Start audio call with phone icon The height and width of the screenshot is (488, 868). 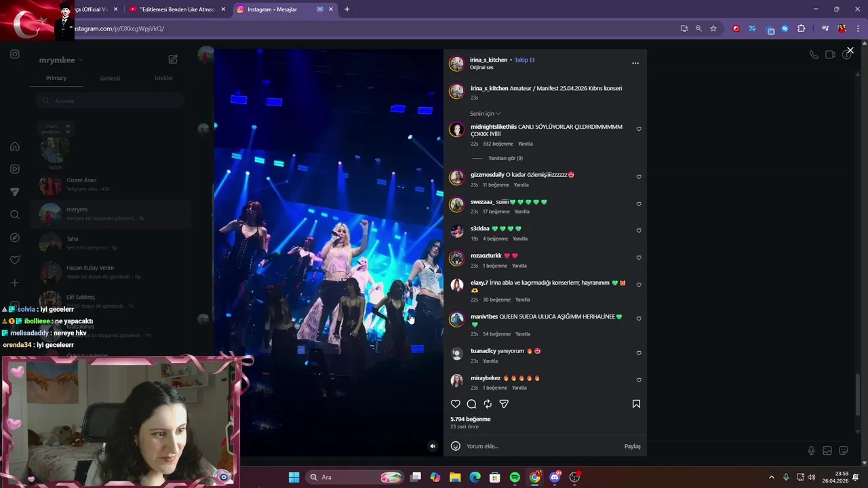click(x=814, y=55)
